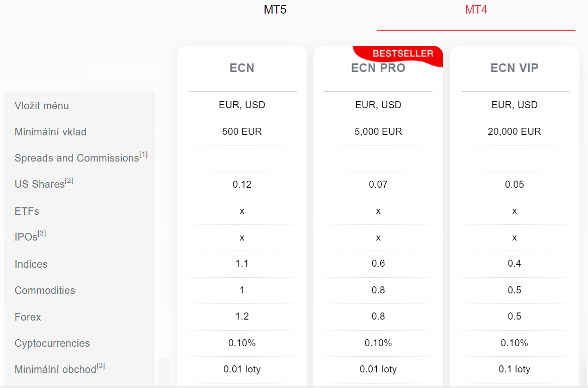The height and width of the screenshot is (388, 588).
Task: Select the MT4 tab
Action: (x=476, y=10)
